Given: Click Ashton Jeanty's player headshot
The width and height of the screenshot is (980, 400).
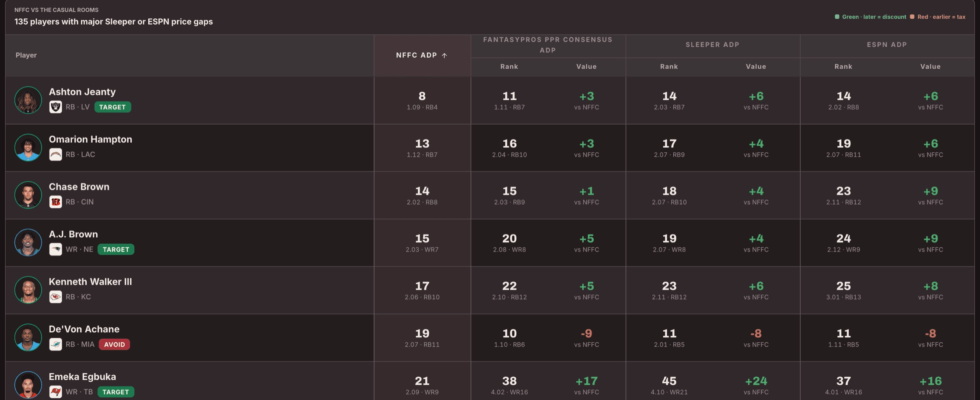Looking at the screenshot, I should coord(28,100).
